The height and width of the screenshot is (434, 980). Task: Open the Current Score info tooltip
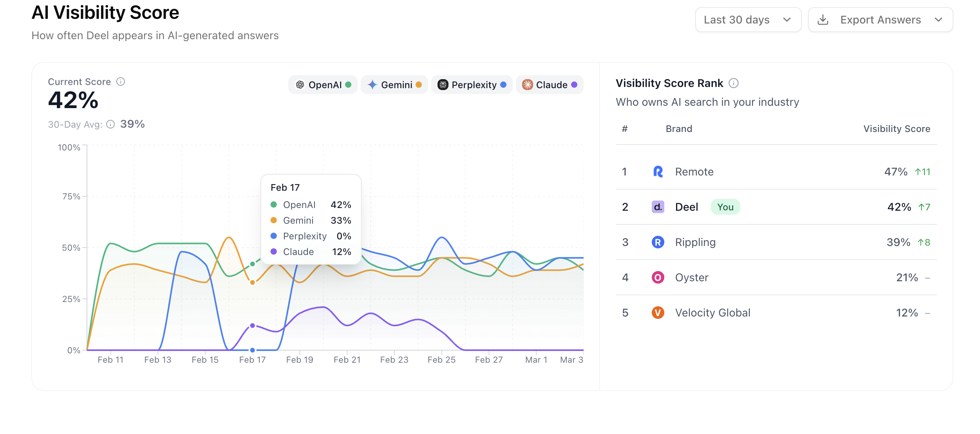pyautogui.click(x=121, y=82)
